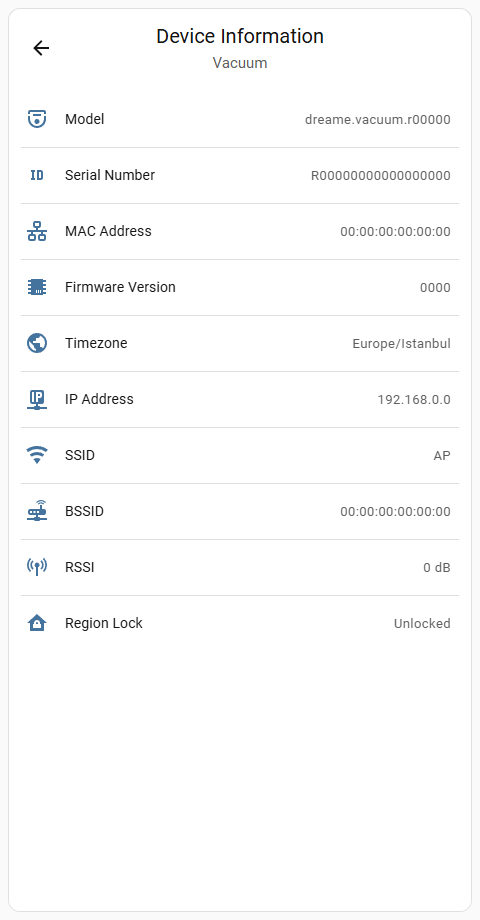This screenshot has height=920, width=480.
Task: Click the SSID value AP
Action: (442, 455)
